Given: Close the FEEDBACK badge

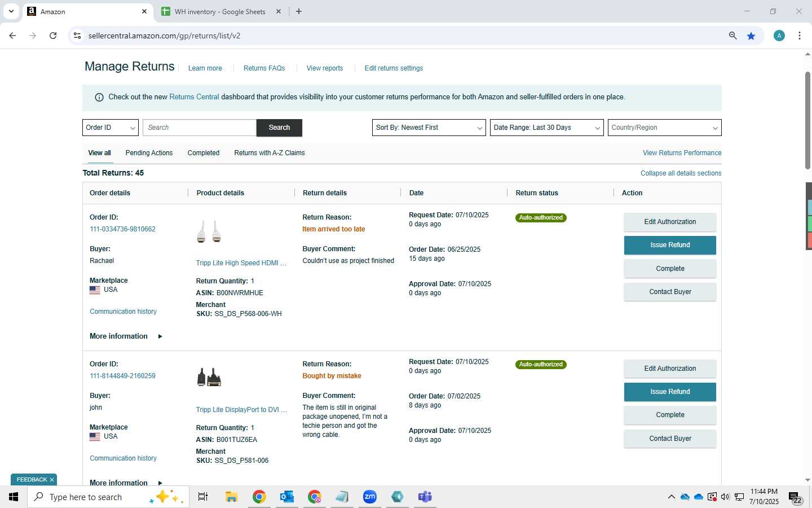Looking at the screenshot, I should [52, 480].
